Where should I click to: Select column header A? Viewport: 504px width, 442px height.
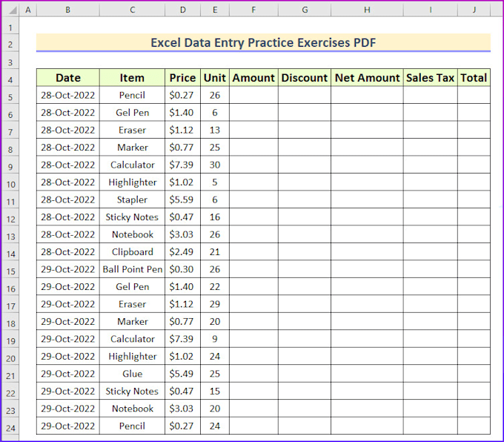click(x=28, y=10)
